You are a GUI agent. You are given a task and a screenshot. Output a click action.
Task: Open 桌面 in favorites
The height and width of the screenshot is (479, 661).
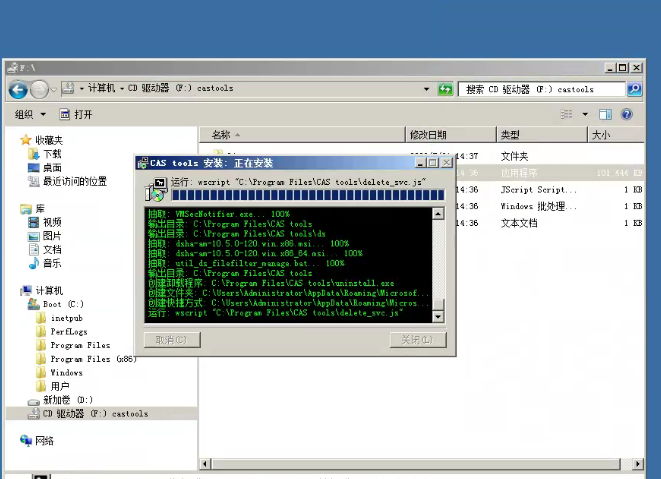tap(51, 167)
